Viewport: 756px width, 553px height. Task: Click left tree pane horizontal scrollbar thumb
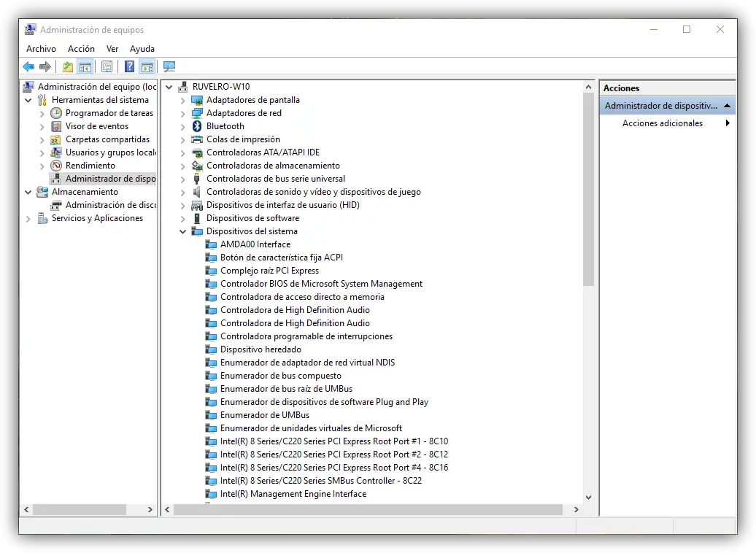pos(80,510)
